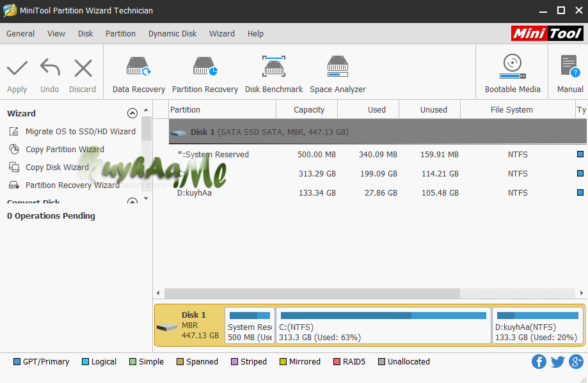This screenshot has height=383, width=588.
Task: Sort by File System column header
Action: 518,110
